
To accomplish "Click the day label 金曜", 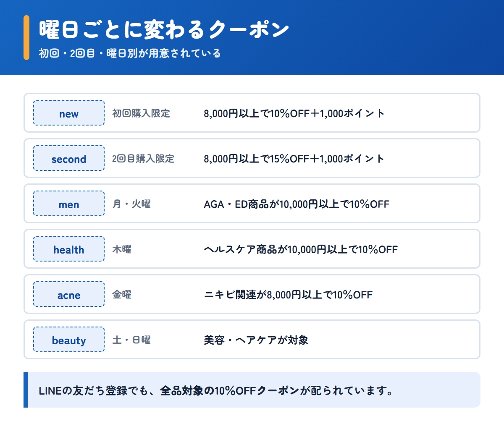I will [122, 295].
